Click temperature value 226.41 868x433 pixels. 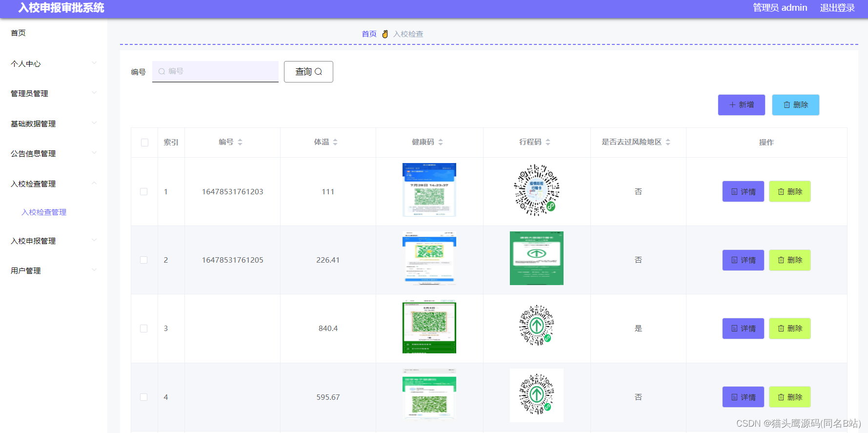(328, 260)
